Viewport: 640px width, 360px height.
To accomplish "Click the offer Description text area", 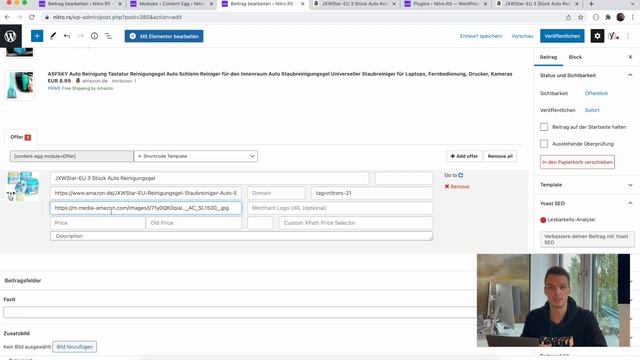I will point(241,236).
